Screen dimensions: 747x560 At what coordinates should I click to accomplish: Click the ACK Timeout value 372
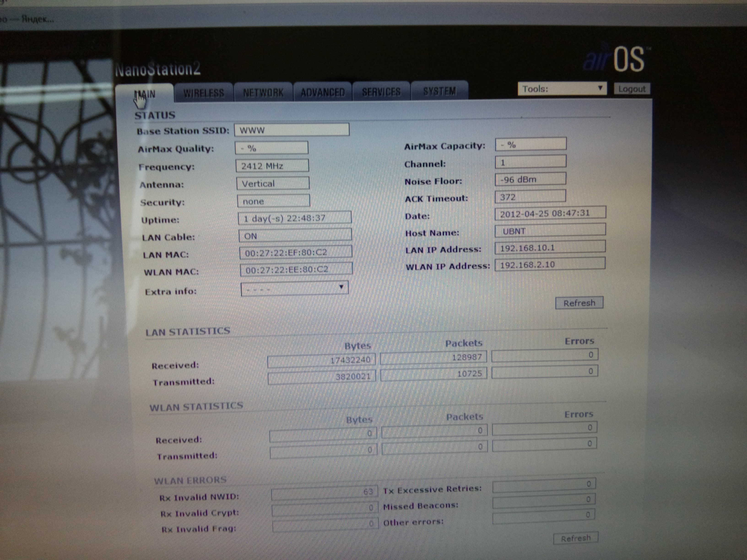[x=530, y=197]
